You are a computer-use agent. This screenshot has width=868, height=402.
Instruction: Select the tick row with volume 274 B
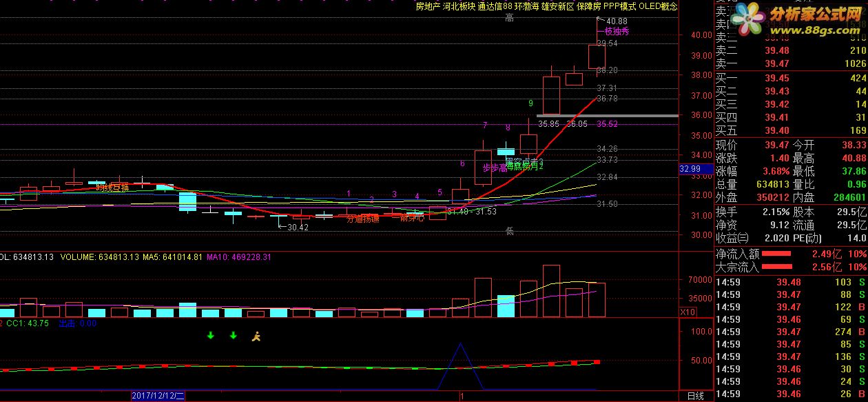tap(791, 332)
